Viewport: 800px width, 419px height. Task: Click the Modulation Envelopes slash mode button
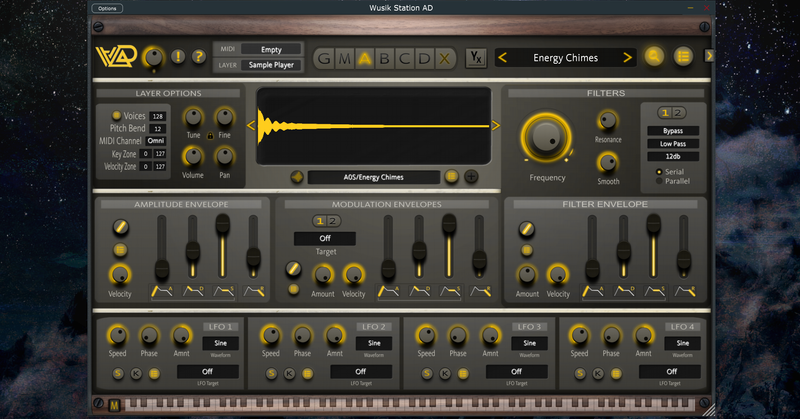pos(293,268)
